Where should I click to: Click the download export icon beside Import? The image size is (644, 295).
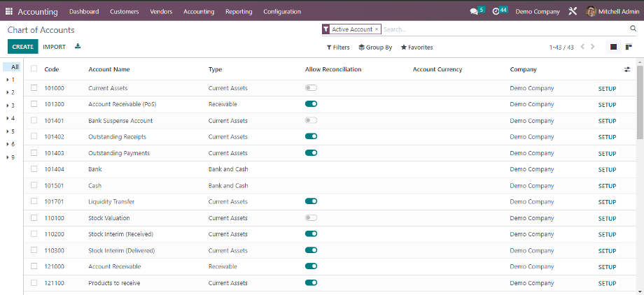78,47
